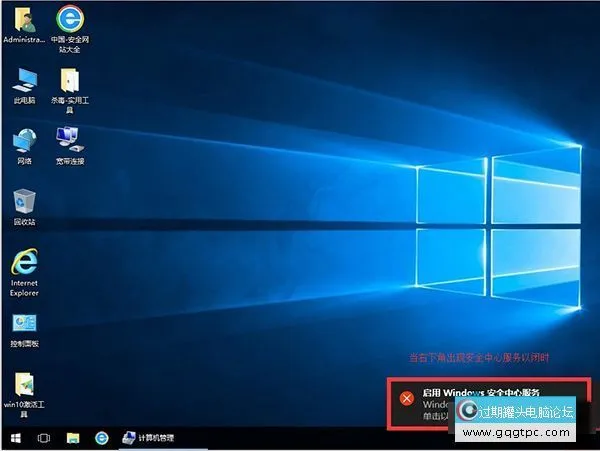600x451 pixels.
Task: Select the 宽带连接 broadband connection icon
Action: tap(69, 140)
